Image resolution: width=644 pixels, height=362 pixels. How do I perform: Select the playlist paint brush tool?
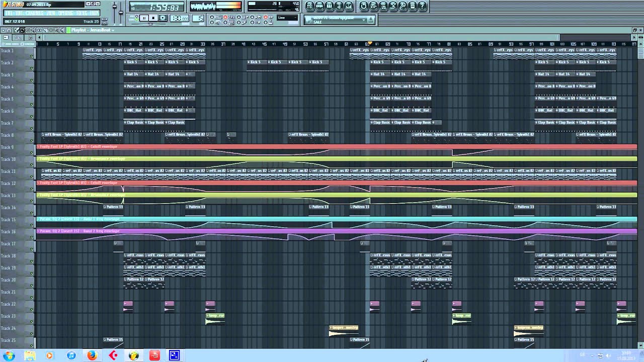pyautogui.click(x=23, y=30)
